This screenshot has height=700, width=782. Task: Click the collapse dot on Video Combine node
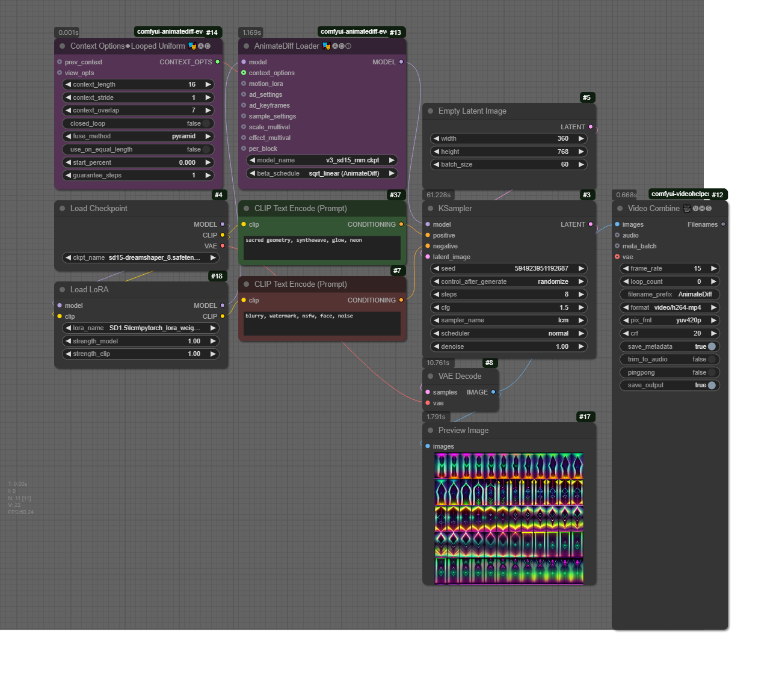620,209
